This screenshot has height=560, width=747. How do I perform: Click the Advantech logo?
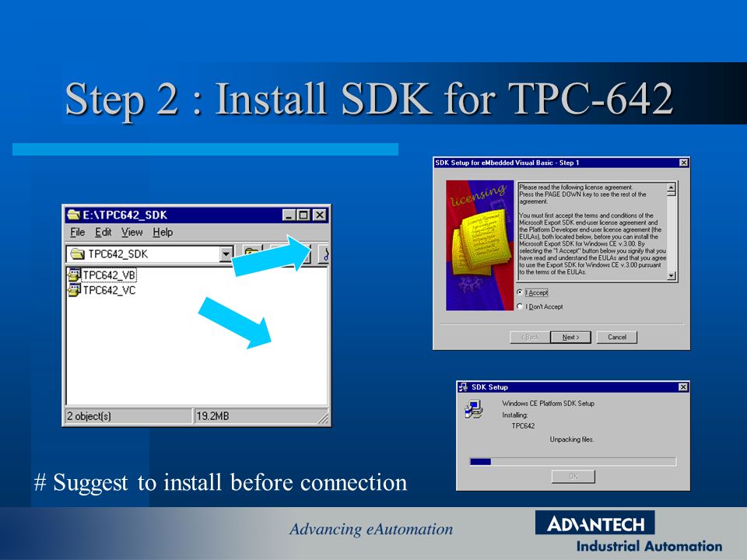click(x=595, y=523)
